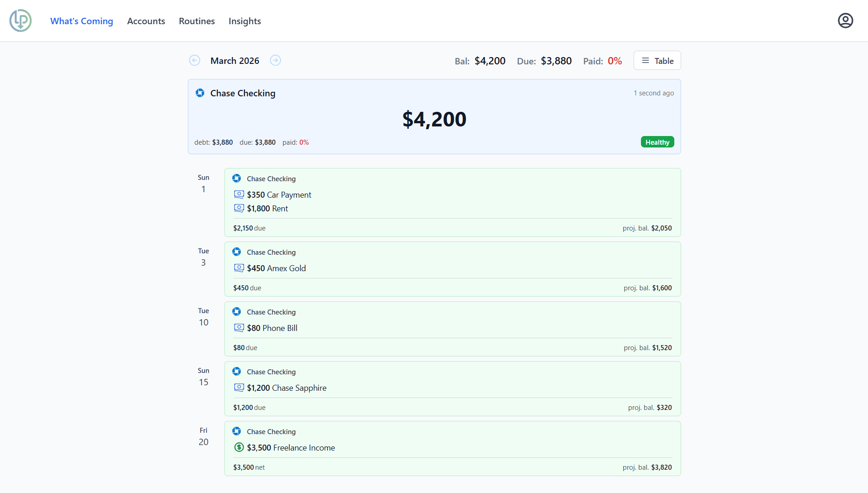The height and width of the screenshot is (493, 868).
Task: Go to previous month arrow
Action: click(195, 60)
